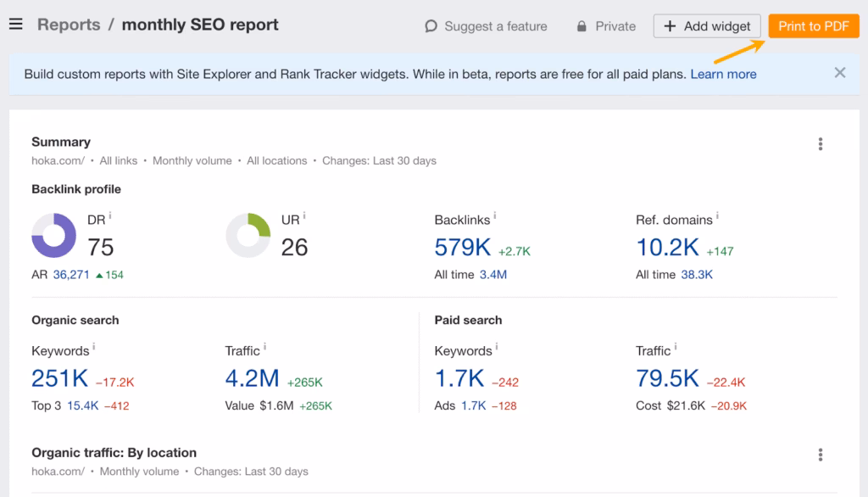Image resolution: width=868 pixels, height=497 pixels.
Task: Open the Summary widget three-dot menu
Action: click(820, 144)
